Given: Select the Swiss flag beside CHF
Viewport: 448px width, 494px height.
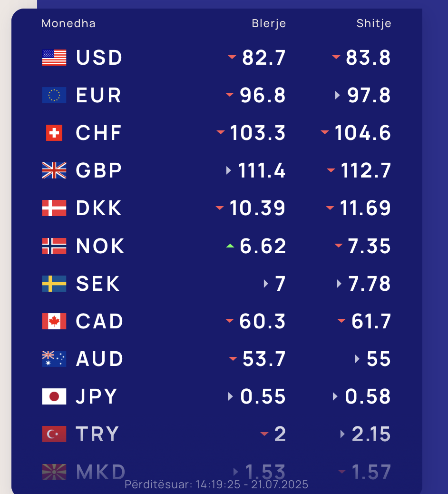Looking at the screenshot, I should 54,133.
